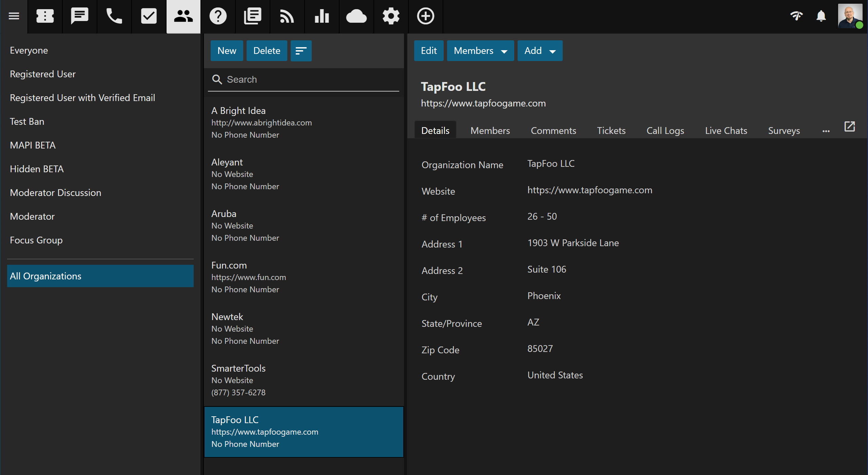The image size is (868, 475).
Task: Click the 1903 W Parkside Lane address
Action: 573,243
